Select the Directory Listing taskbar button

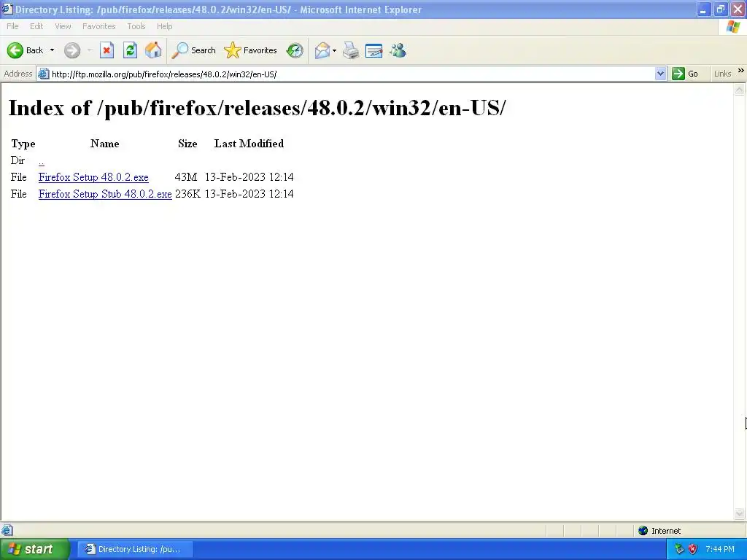click(x=135, y=549)
